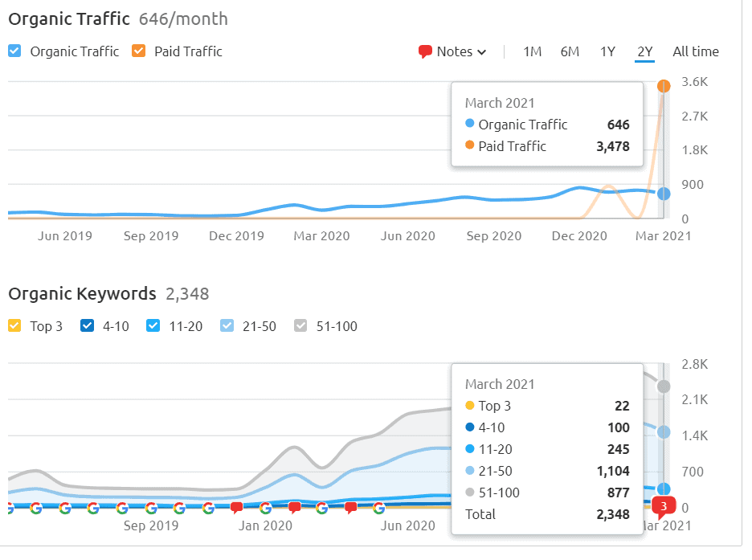The height and width of the screenshot is (560, 752).
Task: Click the 3.6K axis label
Action: [x=695, y=82]
